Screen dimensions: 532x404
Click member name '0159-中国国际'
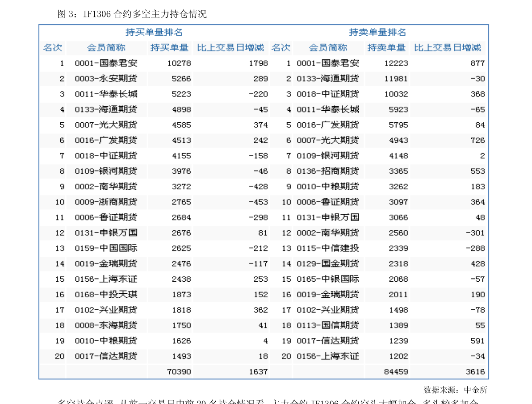pyautogui.click(x=106, y=248)
